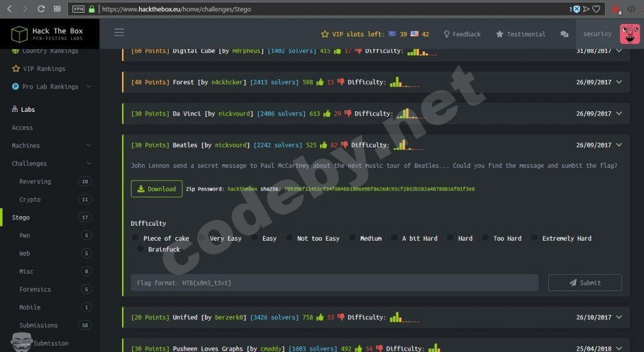Click the browser back arrow
Screen dimensions: 644x352
pos(9,9)
